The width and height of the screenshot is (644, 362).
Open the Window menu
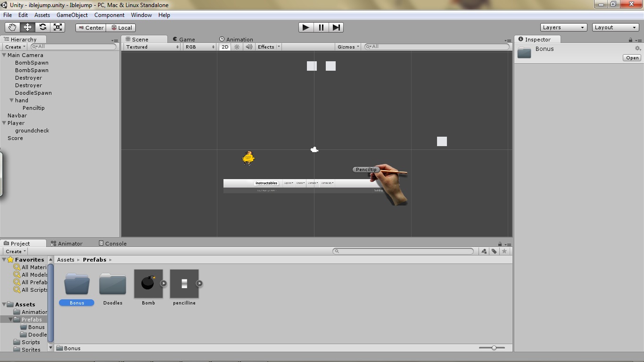click(x=141, y=15)
